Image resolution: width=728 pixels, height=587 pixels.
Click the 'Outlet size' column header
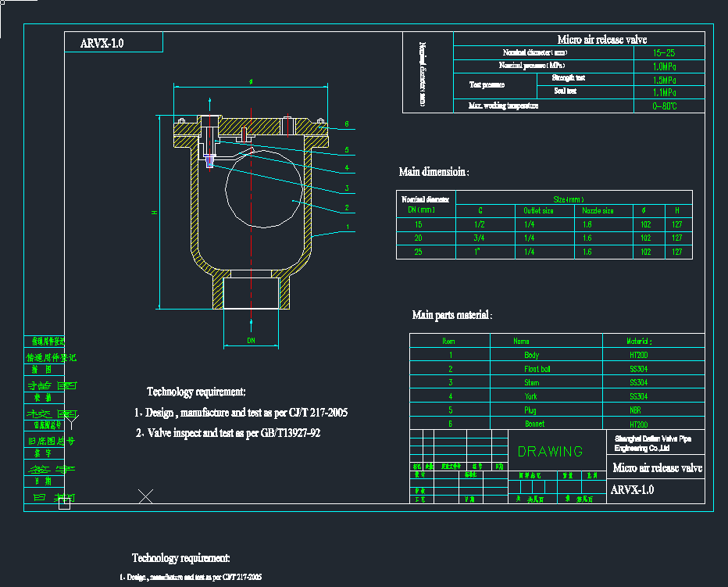click(538, 210)
